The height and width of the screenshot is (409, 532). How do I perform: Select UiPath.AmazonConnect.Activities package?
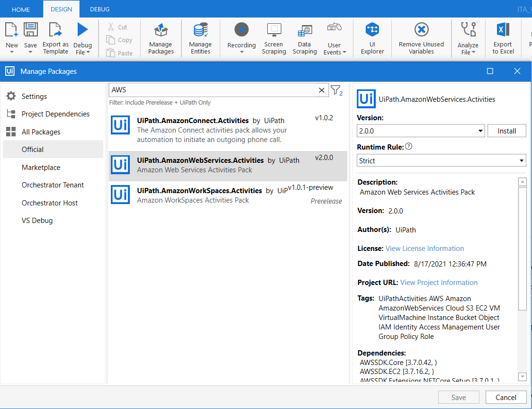coord(228,130)
